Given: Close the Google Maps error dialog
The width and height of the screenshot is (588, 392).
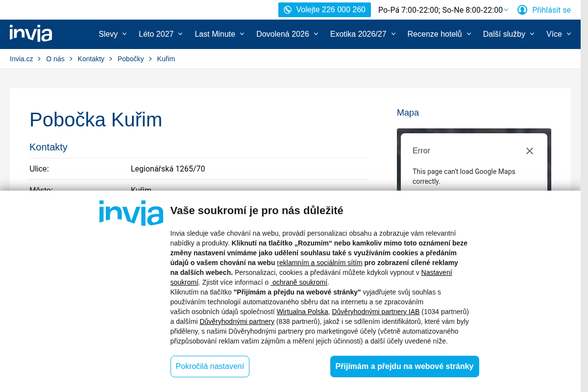Looking at the screenshot, I should (x=530, y=151).
